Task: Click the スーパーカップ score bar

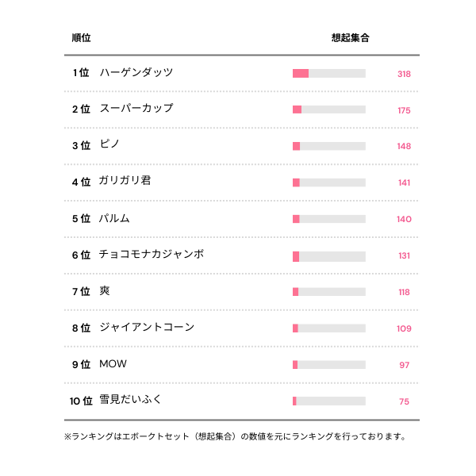Action: [329, 109]
